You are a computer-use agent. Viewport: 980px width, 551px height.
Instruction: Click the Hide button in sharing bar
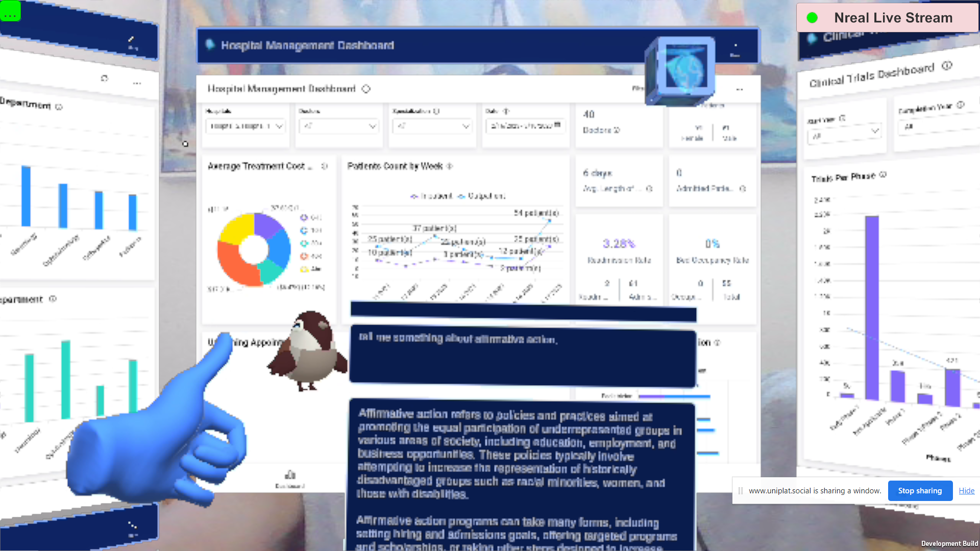(967, 490)
